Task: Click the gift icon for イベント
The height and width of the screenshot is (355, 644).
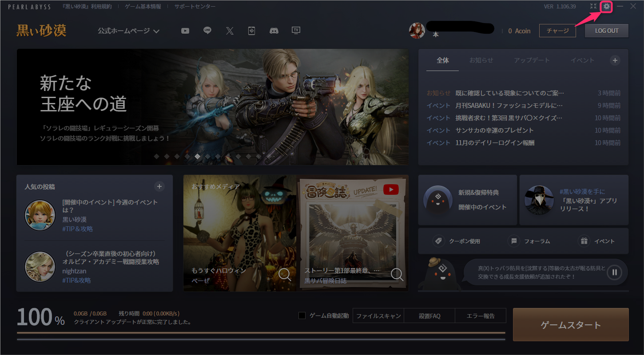Action: pos(583,241)
